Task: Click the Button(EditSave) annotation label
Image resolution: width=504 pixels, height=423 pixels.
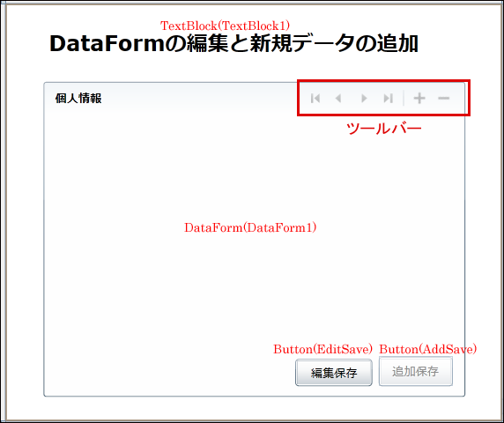Action: tap(322, 349)
